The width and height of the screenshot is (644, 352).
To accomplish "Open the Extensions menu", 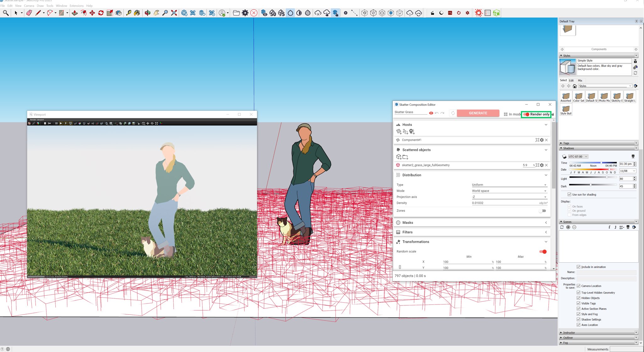I will coord(76,6).
